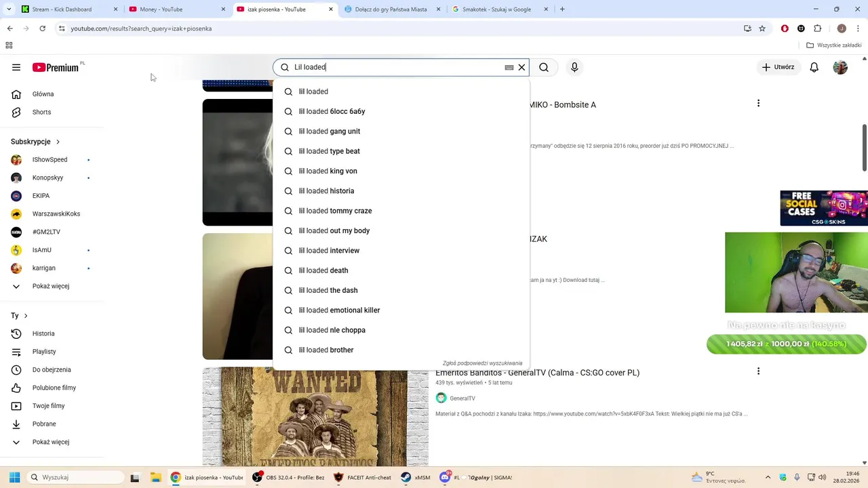Open FACEIT Anti-cheat from taskbar
The image size is (868, 488).
362,477
